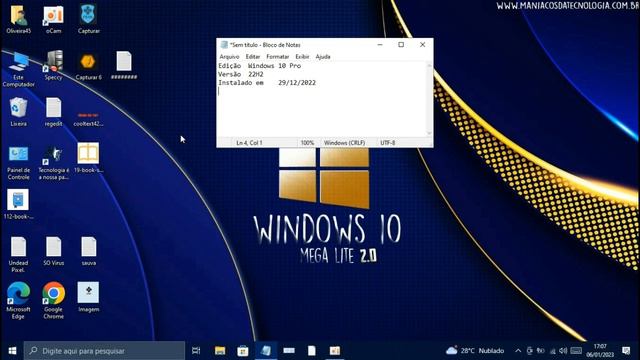
Task: Open the Arquivo menu in Notepad
Action: click(229, 57)
